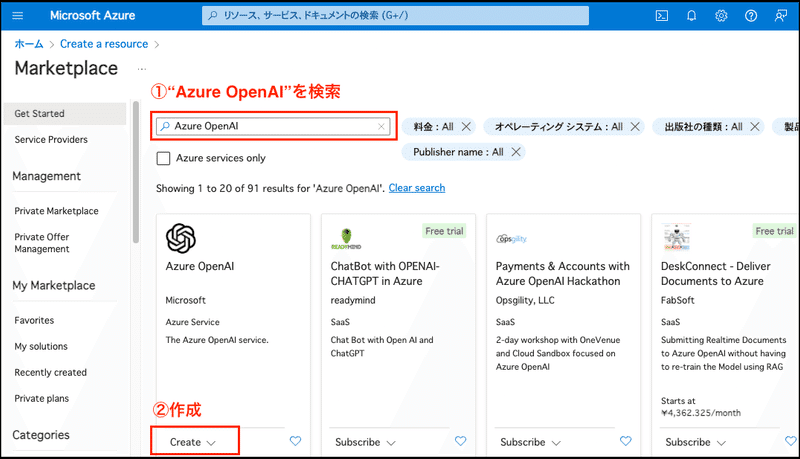The width and height of the screenshot is (800, 459).
Task: Open Recently created in the sidebar
Action: pos(51,372)
